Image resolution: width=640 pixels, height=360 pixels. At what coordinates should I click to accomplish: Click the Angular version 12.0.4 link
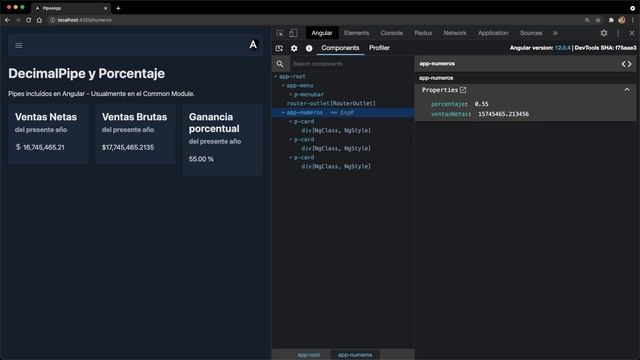click(x=562, y=48)
